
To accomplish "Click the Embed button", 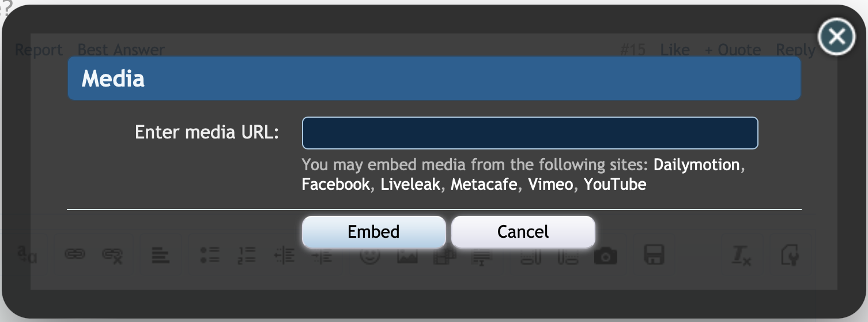I will click(373, 232).
